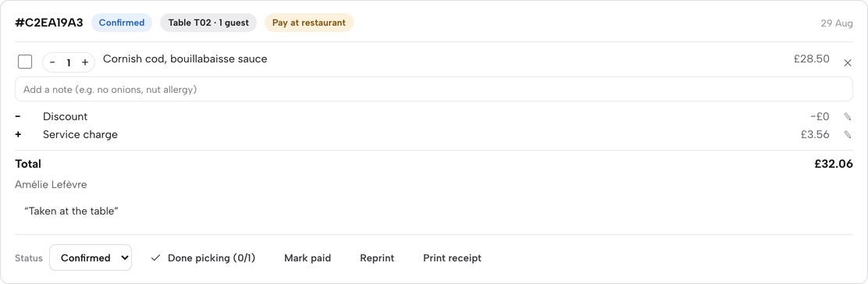Tick the checkbox for Cornish cod item
The width and height of the screenshot is (868, 284).
(x=25, y=62)
